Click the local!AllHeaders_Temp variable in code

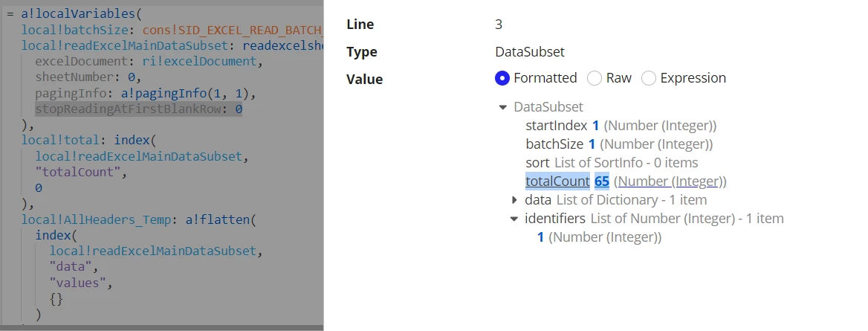pyautogui.click(x=95, y=220)
